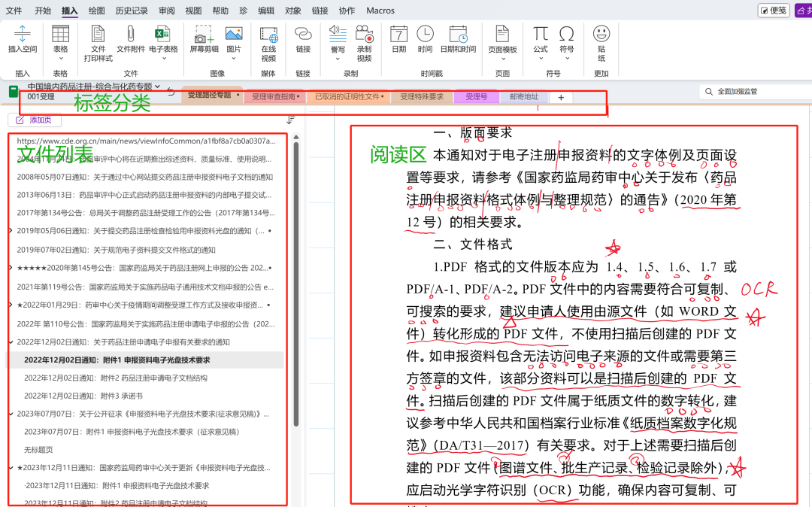Screen dimensions: 812x507
Task: Click the green notebook icon
Action: click(14, 92)
